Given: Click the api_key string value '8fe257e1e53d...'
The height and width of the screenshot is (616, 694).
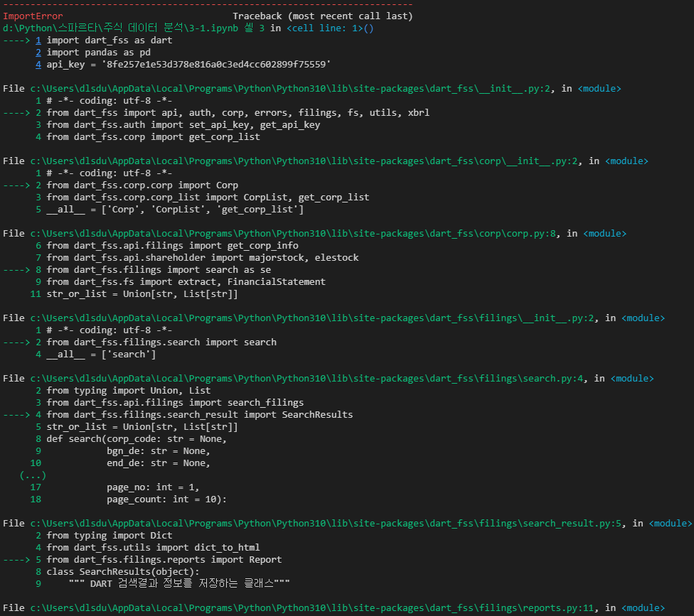Looking at the screenshot, I should pos(216,65).
